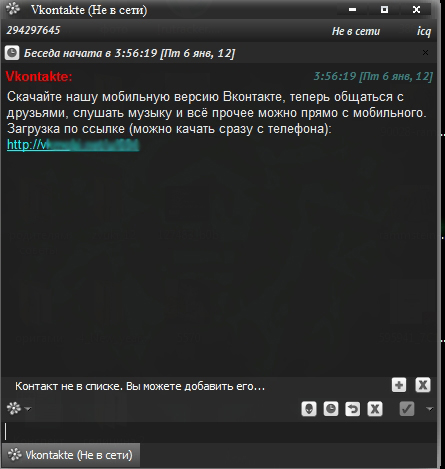This screenshot has width=445, height=469.
Task: Add contact to list with plus button
Action: tap(399, 385)
